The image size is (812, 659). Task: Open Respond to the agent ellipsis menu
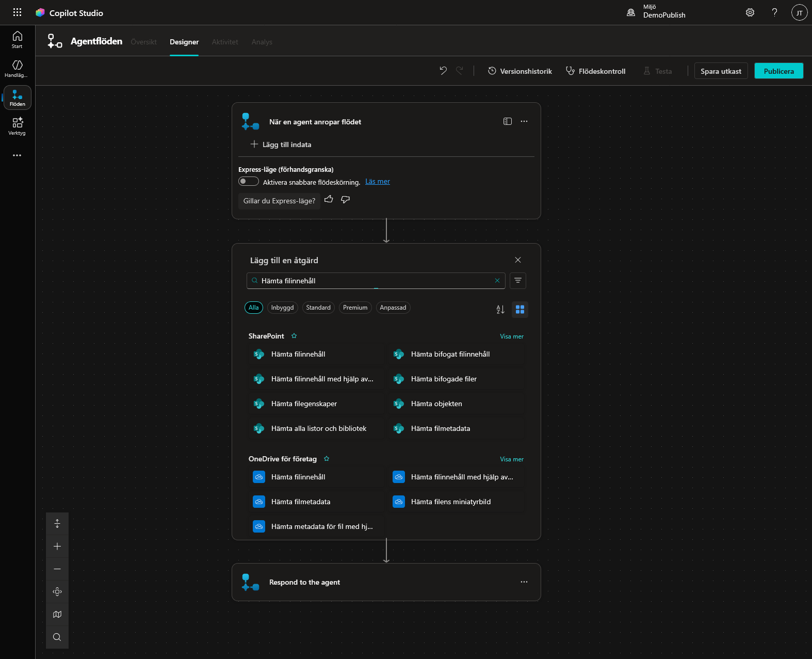(524, 582)
